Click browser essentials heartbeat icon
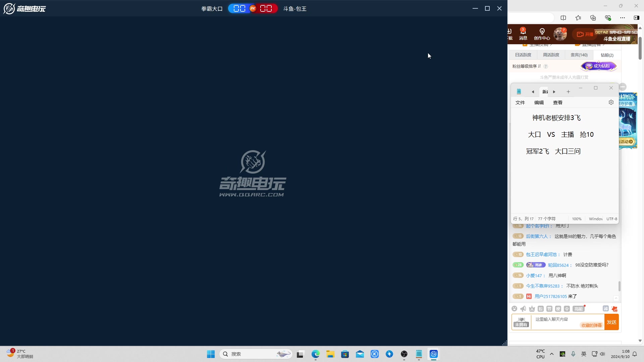The width and height of the screenshot is (644, 362). pos(608,18)
